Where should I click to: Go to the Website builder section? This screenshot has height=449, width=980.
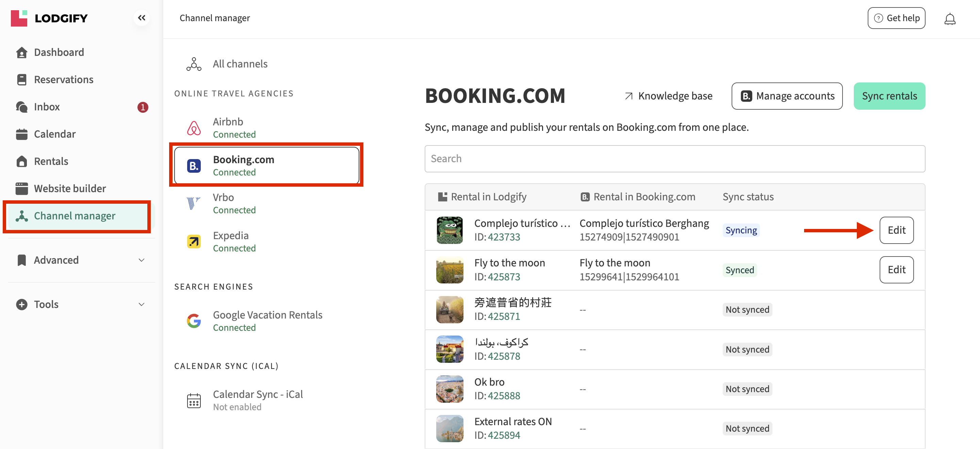click(x=70, y=188)
